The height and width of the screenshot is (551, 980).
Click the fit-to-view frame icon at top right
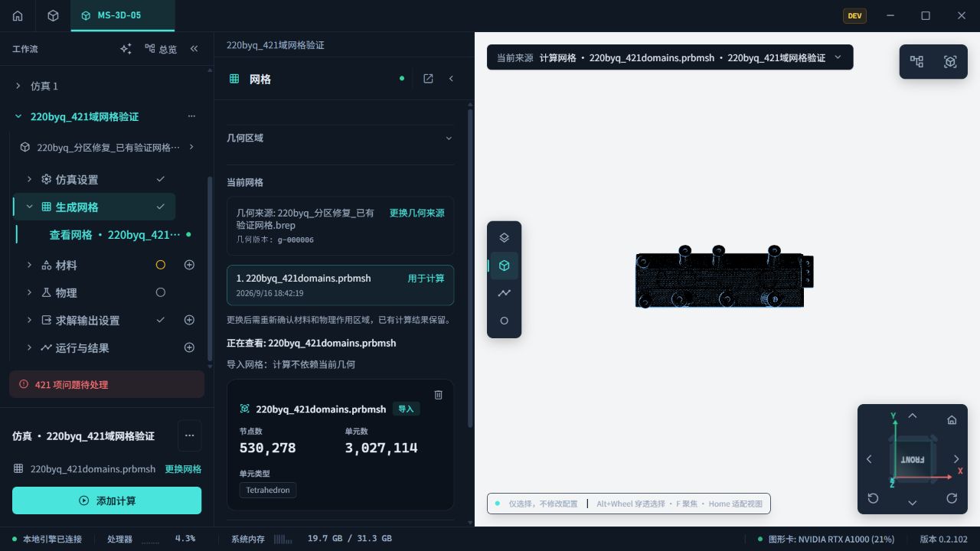(x=950, y=61)
